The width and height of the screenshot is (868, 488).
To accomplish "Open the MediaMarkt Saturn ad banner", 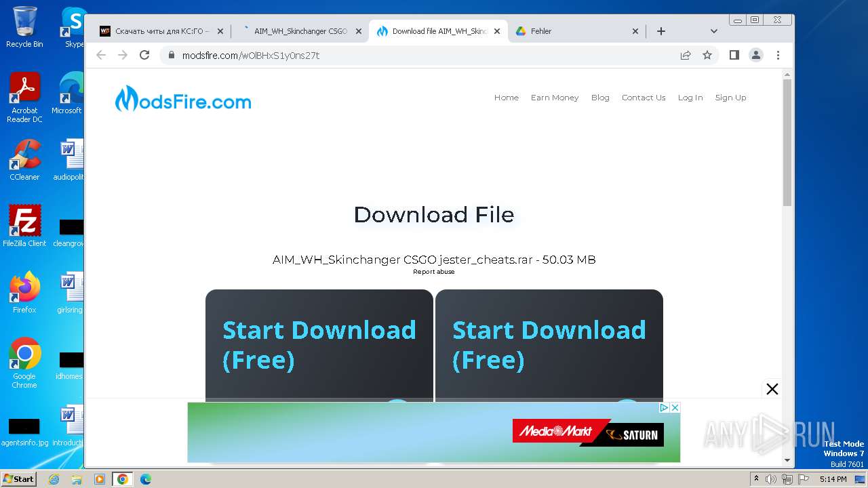I will pyautogui.click(x=434, y=432).
